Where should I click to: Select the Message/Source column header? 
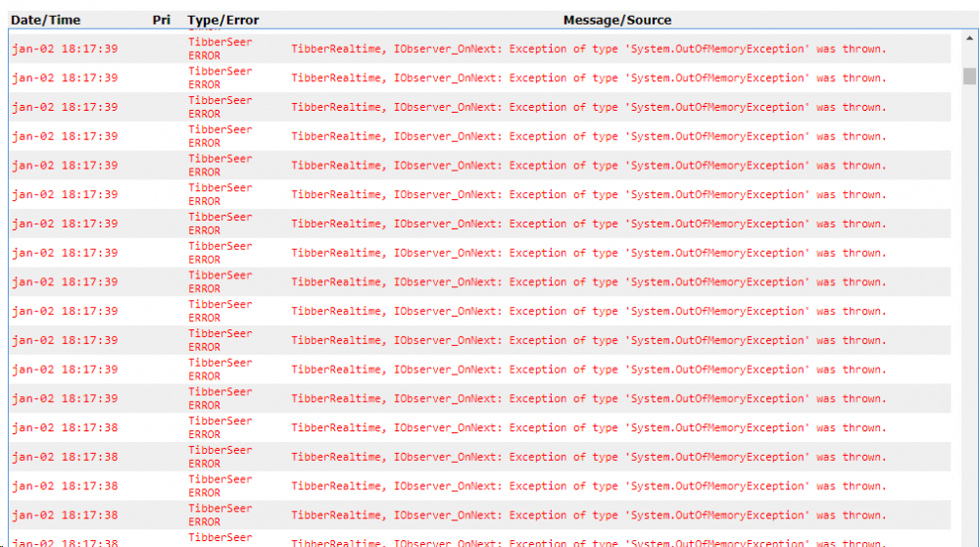coord(617,20)
